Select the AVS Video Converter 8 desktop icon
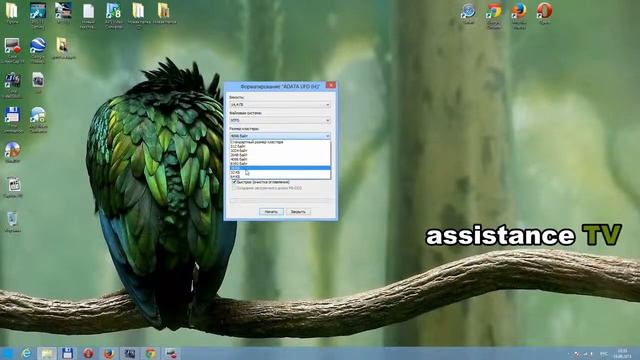Image resolution: width=640 pixels, height=360 pixels. [x=113, y=15]
